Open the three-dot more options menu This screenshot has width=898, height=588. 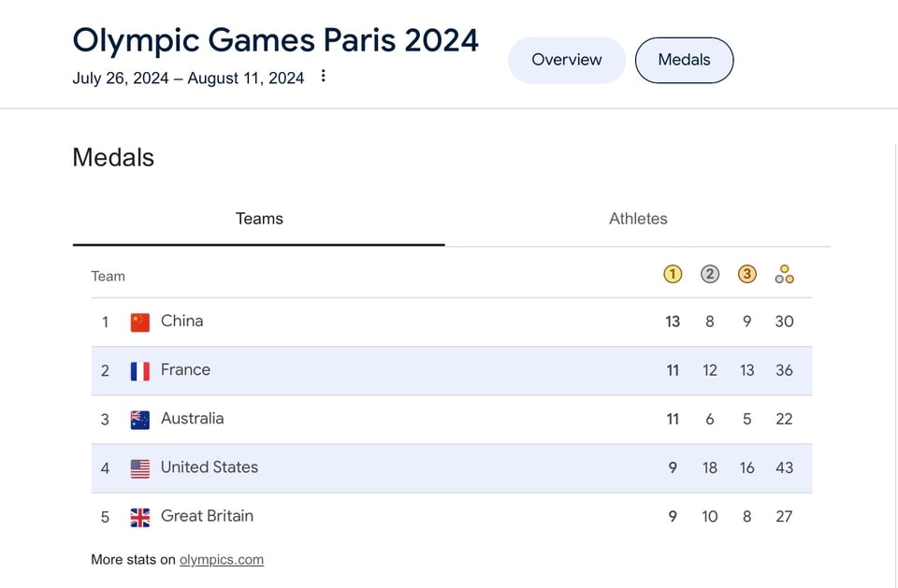[x=323, y=76]
